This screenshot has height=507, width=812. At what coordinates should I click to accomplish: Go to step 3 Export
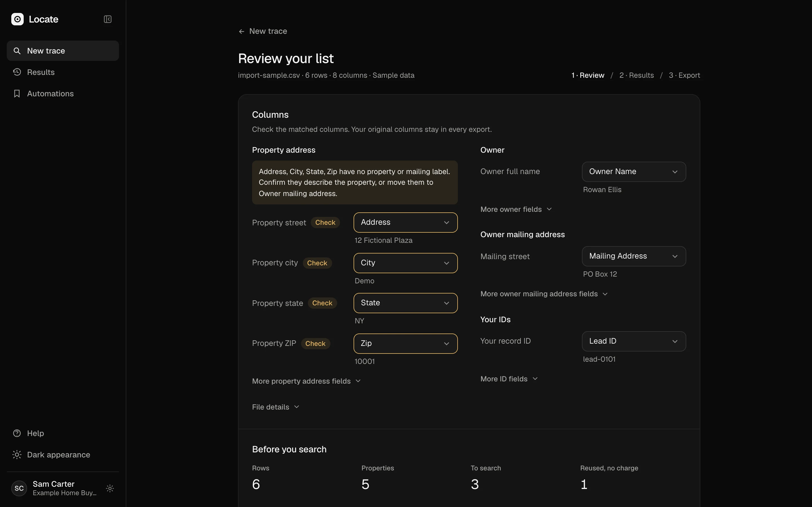pyautogui.click(x=684, y=75)
